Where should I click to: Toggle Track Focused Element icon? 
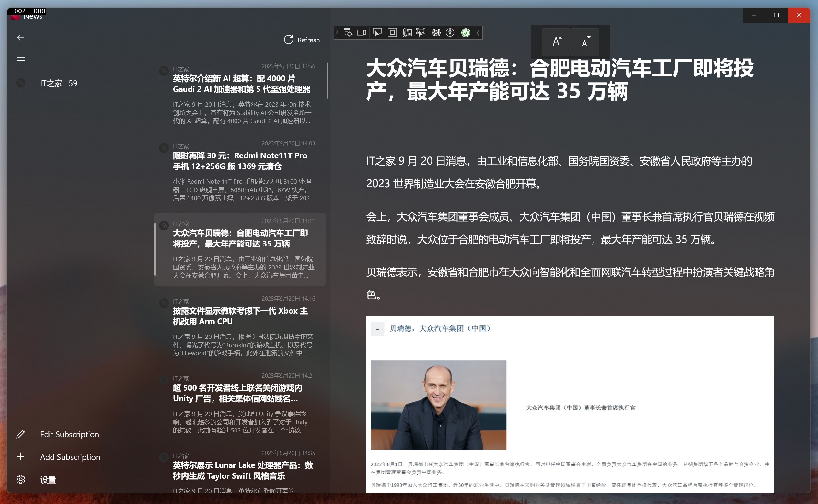[421, 33]
